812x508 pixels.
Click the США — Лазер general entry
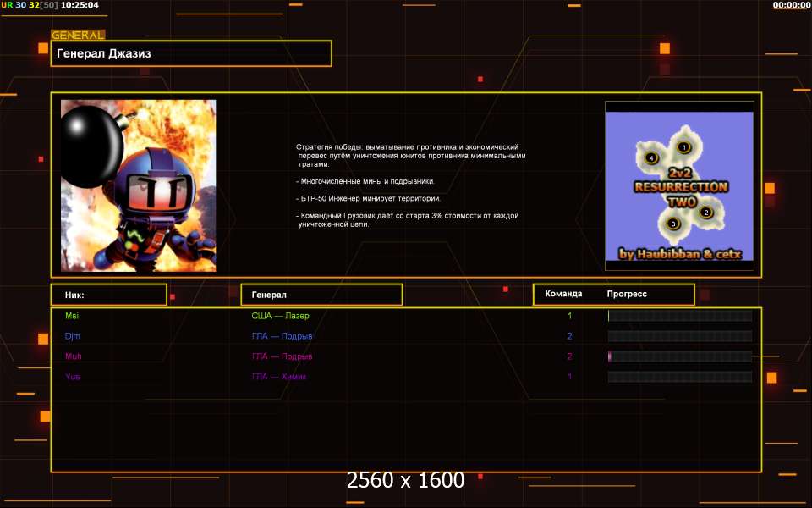[x=280, y=316]
